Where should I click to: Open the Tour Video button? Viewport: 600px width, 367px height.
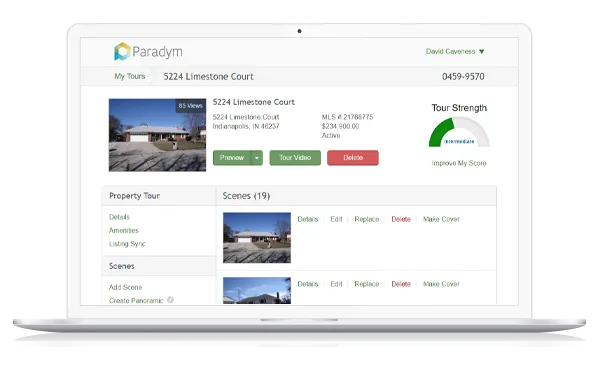(x=295, y=158)
